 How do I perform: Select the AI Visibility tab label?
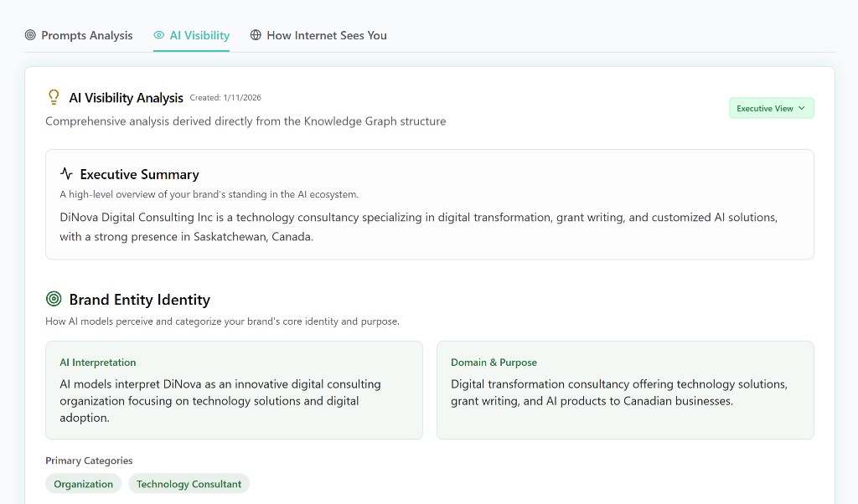tap(199, 35)
